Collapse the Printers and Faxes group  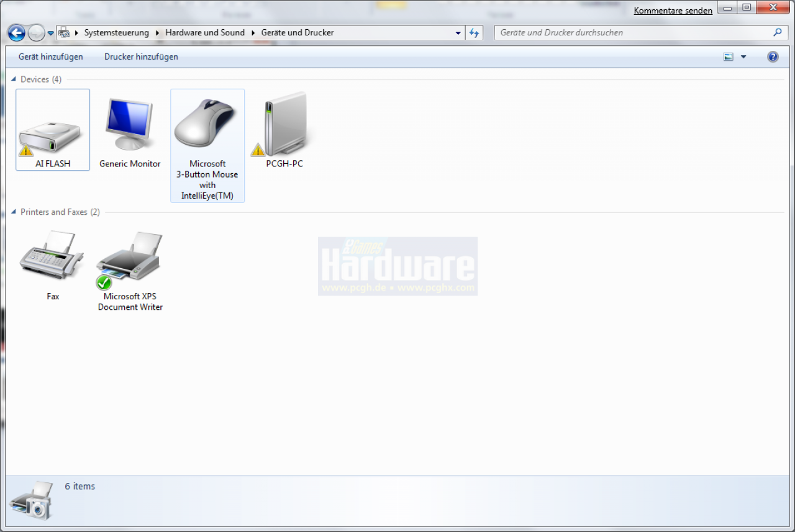[14, 212]
